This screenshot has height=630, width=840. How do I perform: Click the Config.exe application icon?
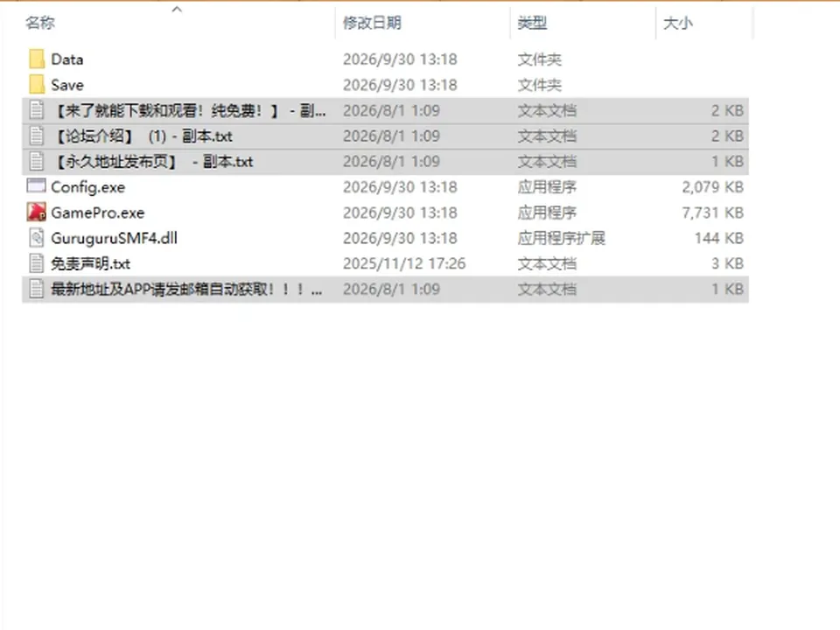click(37, 185)
